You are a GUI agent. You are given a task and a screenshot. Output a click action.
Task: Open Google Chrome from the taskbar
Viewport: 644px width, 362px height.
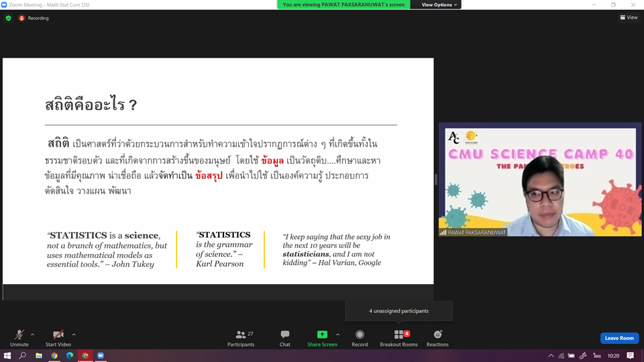click(x=54, y=356)
